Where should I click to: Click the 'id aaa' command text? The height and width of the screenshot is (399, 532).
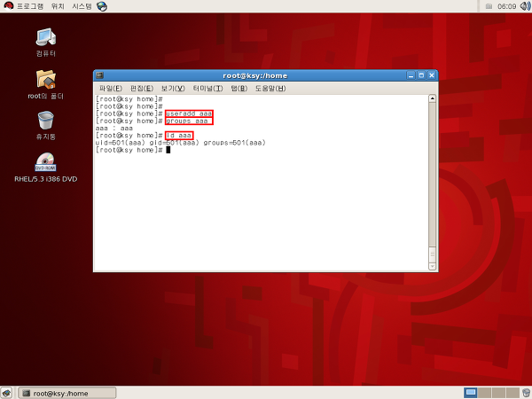pyautogui.click(x=179, y=136)
